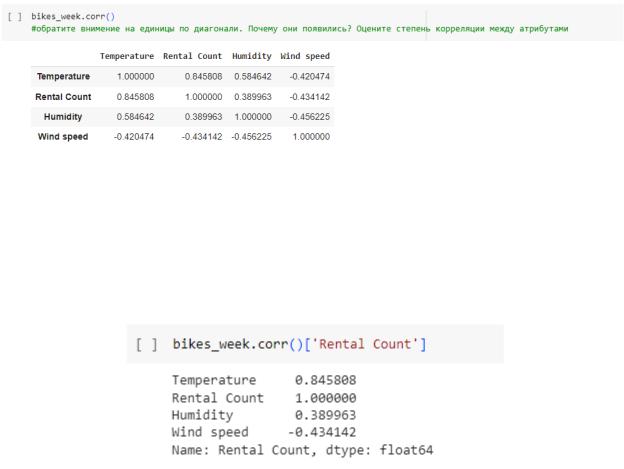624x469 pixels.
Task: Click Wind speed -0.434142 line in series output
Action: pyautogui.click(x=264, y=432)
